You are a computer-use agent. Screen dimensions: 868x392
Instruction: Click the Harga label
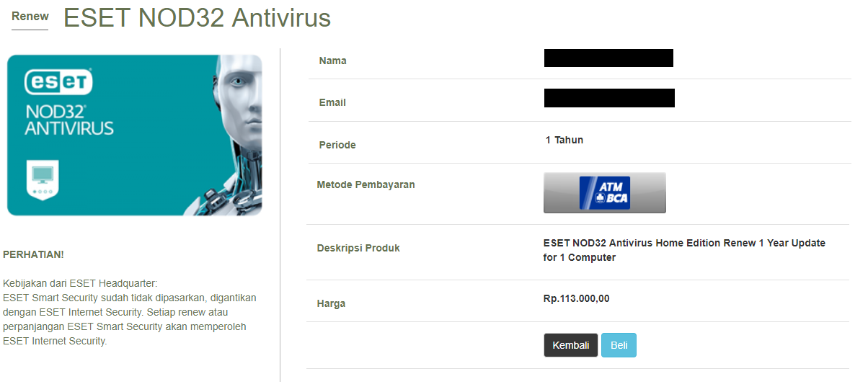click(x=332, y=303)
